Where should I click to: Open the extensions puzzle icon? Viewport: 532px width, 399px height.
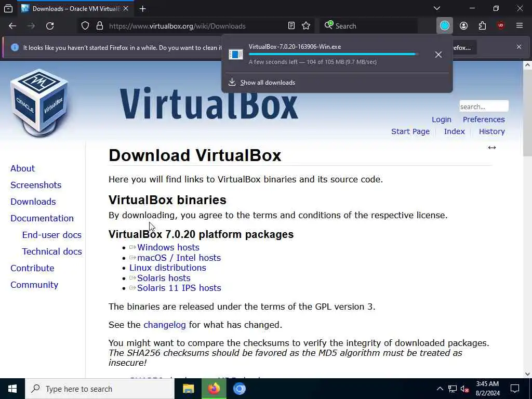tap(482, 26)
